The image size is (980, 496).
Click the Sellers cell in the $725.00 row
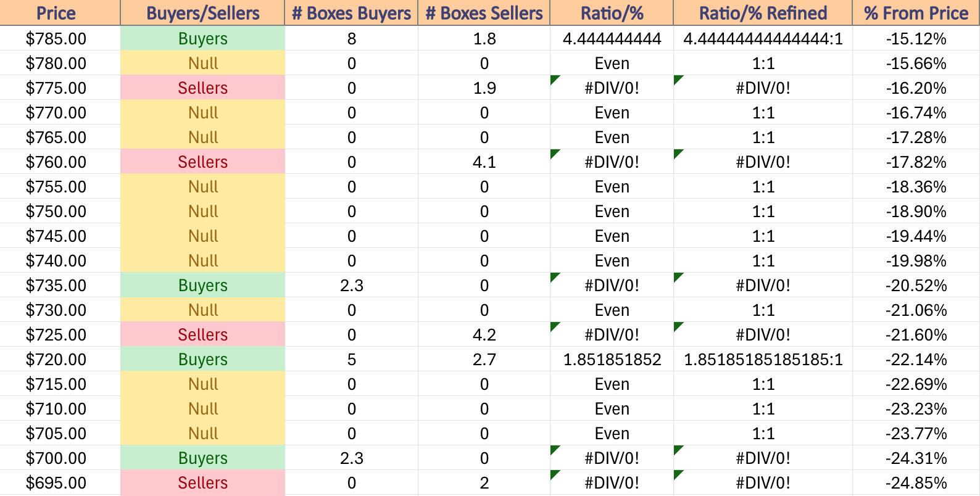202,334
